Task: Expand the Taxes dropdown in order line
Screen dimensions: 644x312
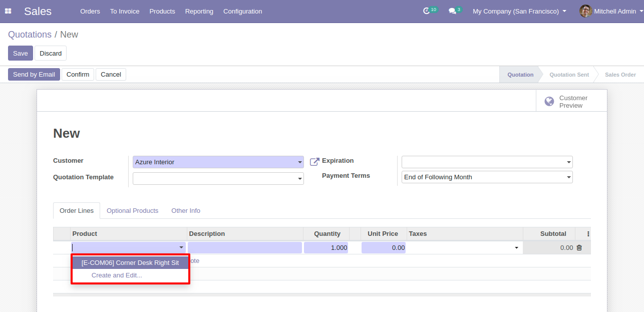Action: [x=516, y=248]
